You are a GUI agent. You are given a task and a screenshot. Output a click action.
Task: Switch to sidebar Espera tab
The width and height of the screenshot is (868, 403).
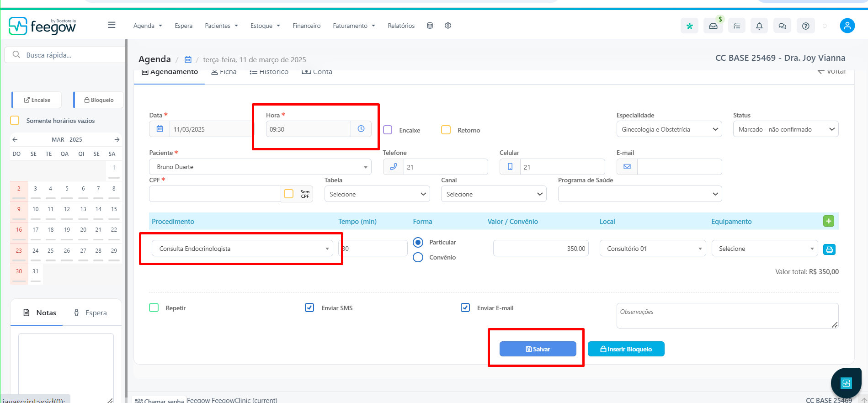click(x=91, y=313)
